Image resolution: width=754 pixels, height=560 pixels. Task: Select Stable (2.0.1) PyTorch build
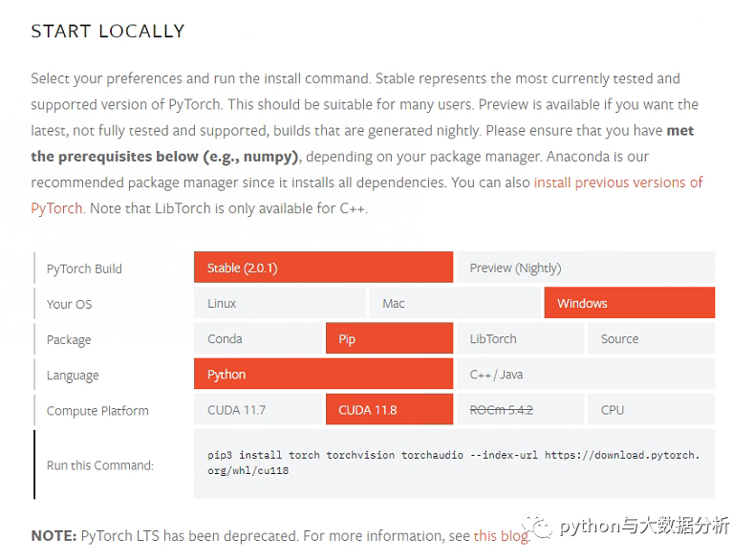coord(322,268)
